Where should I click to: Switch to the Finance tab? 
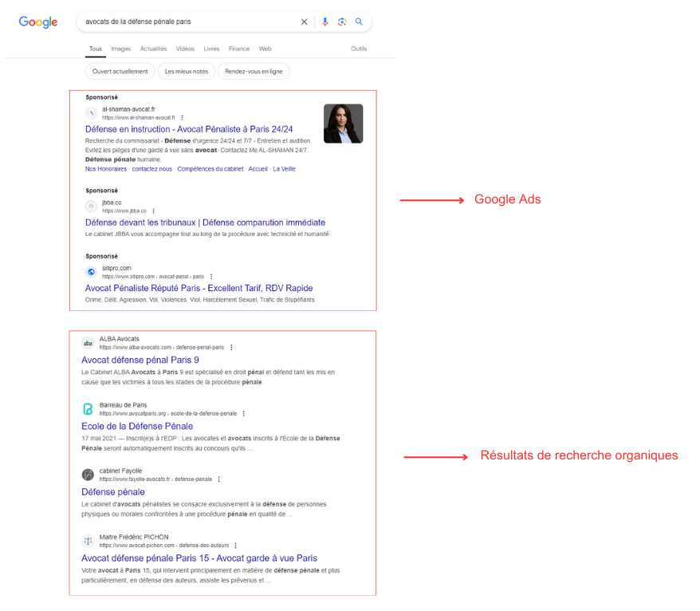239,49
